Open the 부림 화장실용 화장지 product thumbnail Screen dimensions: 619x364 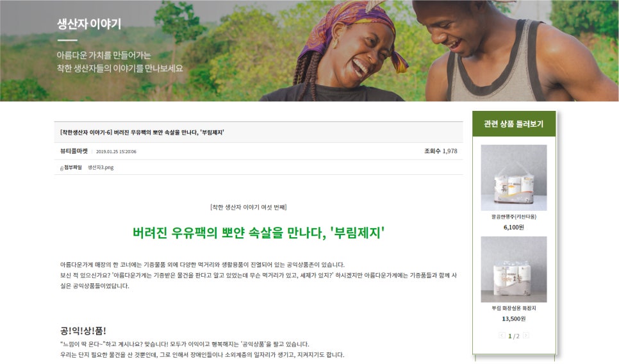pos(514,269)
